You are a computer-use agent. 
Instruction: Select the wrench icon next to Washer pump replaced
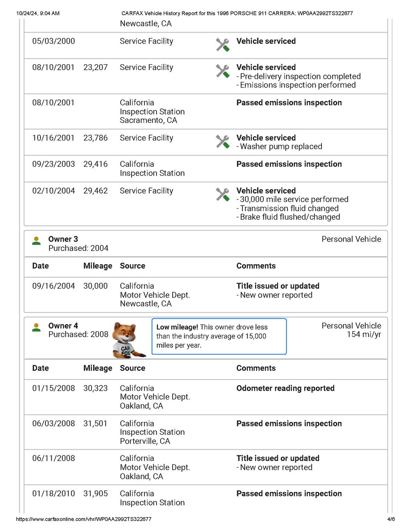(x=222, y=141)
